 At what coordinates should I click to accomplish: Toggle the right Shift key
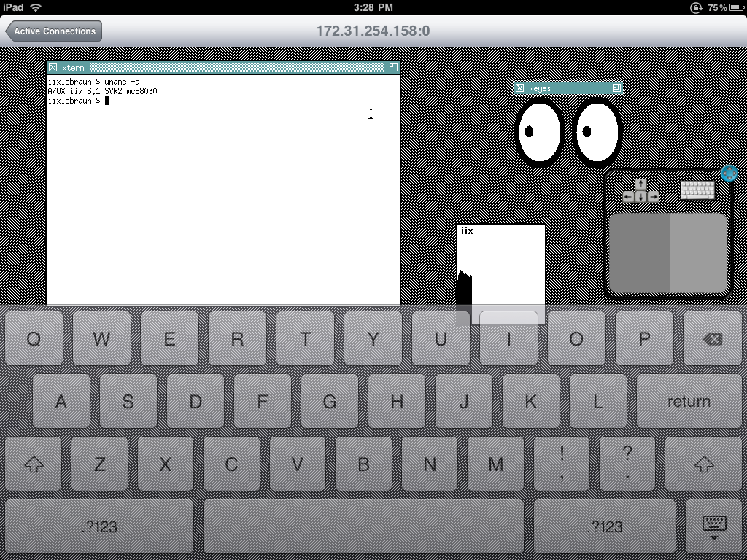703,464
